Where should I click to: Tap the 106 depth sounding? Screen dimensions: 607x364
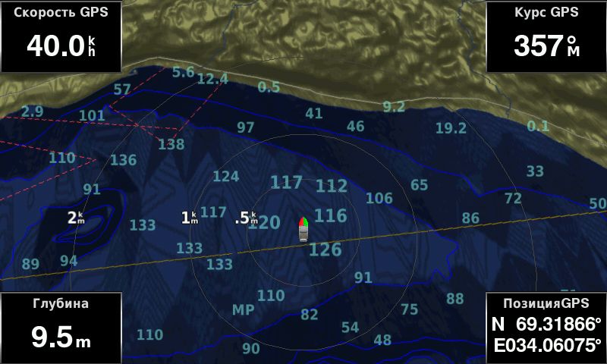coord(379,199)
